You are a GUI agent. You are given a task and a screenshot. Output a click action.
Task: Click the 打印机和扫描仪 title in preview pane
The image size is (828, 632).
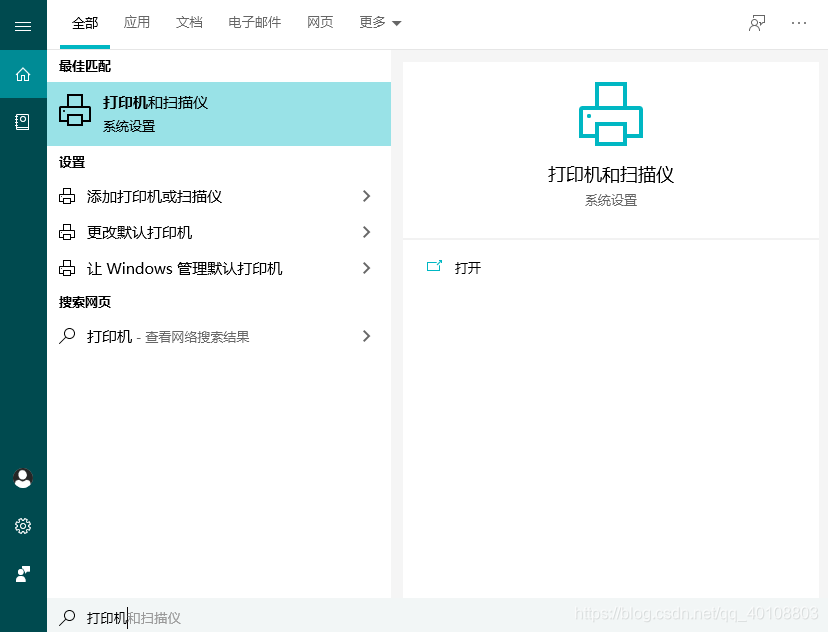[x=611, y=175]
